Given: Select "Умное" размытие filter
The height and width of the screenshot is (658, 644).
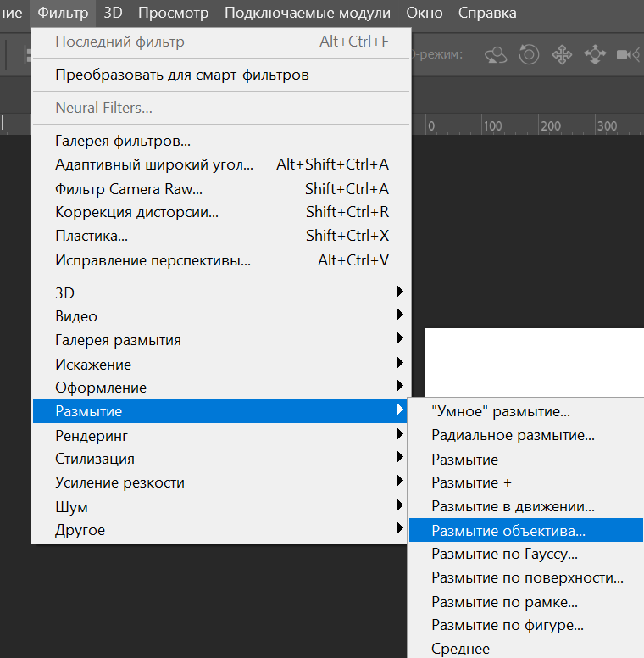Looking at the screenshot, I should coord(526,411).
